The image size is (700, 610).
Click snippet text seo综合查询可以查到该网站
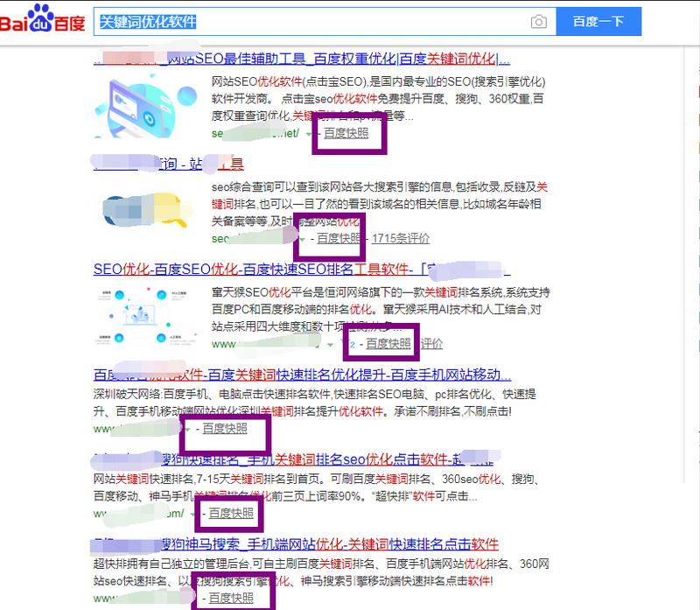pyautogui.click(x=380, y=204)
